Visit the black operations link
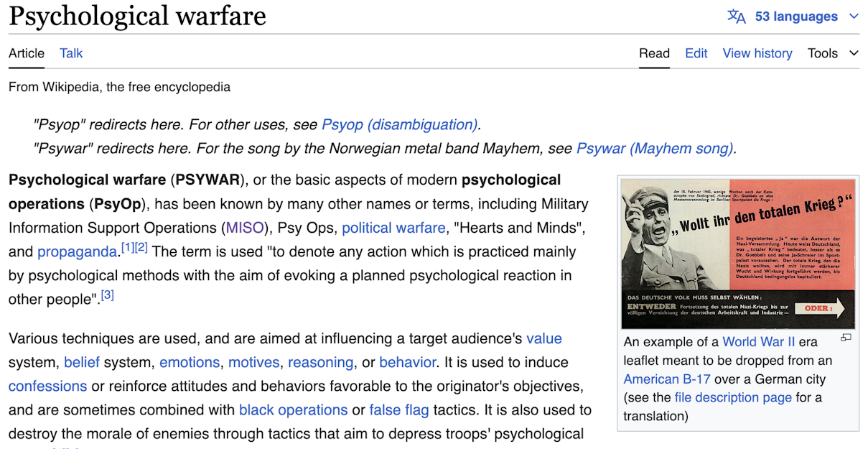 (x=293, y=410)
